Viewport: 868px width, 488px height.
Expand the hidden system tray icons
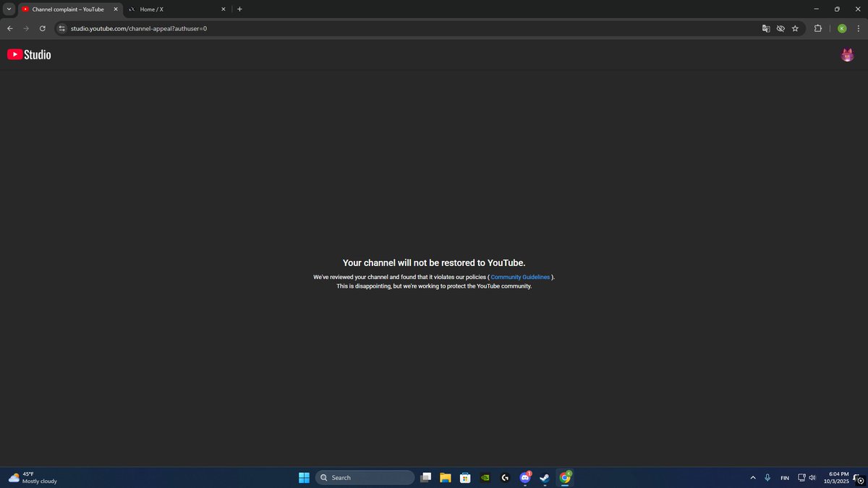point(752,477)
